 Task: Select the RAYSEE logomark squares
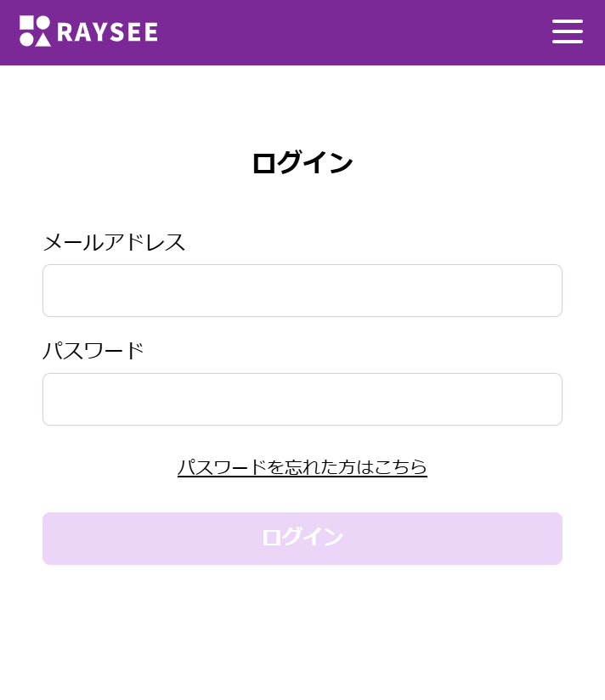click(34, 32)
